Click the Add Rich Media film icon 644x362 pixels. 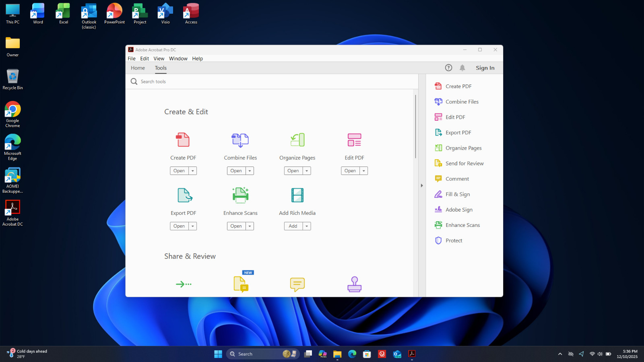point(297,195)
